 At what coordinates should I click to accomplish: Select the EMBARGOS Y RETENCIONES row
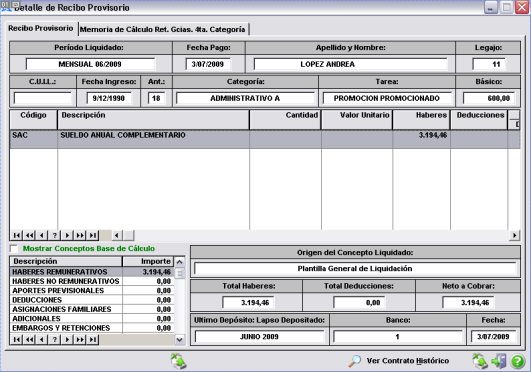(92, 328)
